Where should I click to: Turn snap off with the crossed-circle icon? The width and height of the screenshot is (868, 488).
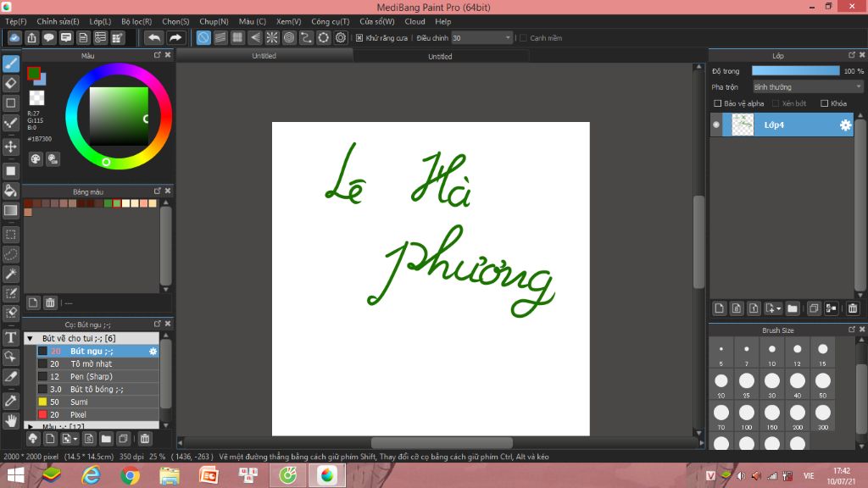pos(203,37)
